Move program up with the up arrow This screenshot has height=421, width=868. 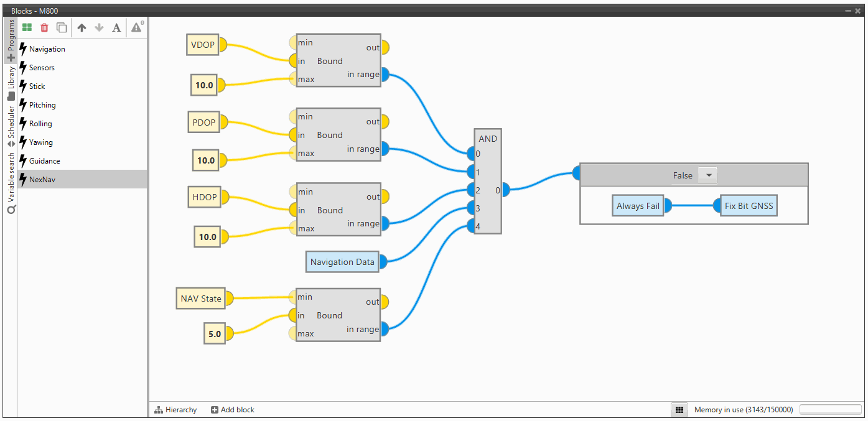[82, 27]
